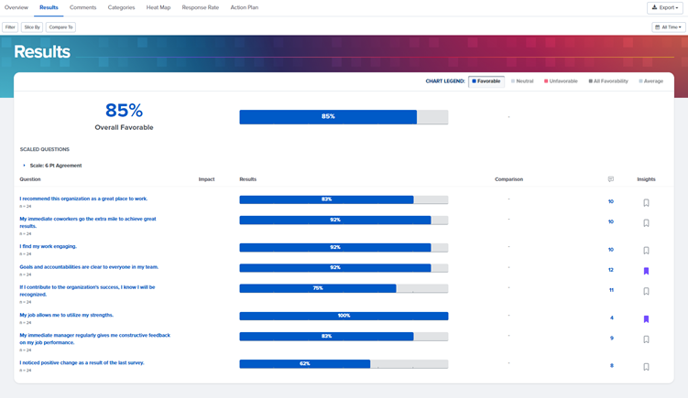
Task: View 12 comments on Goals and accountabilities
Action: pyautogui.click(x=611, y=270)
